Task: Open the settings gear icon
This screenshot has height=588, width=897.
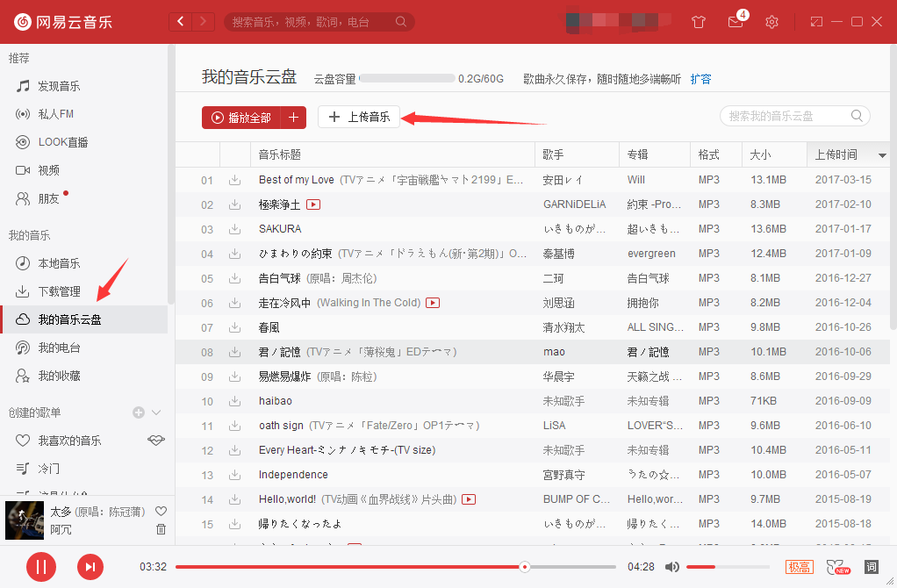Action: [x=771, y=22]
